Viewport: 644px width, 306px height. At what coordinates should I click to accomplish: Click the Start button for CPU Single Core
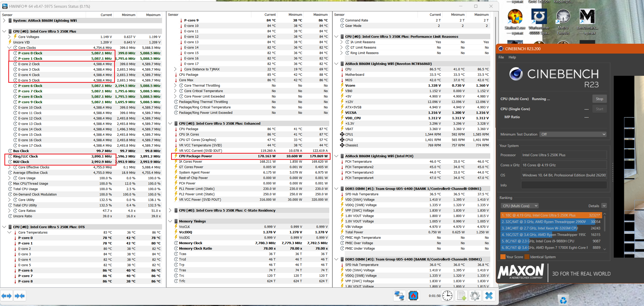(x=599, y=109)
